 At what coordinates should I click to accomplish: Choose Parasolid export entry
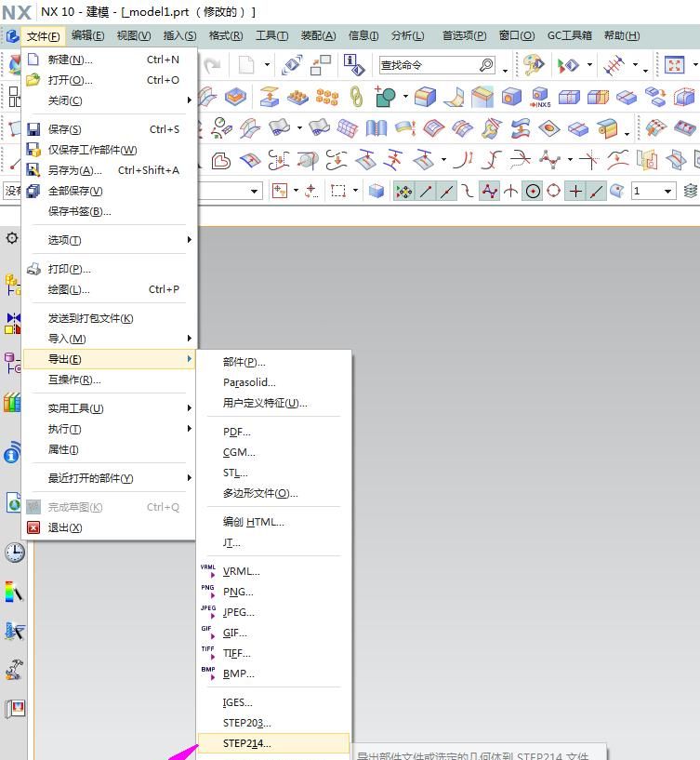tap(249, 382)
